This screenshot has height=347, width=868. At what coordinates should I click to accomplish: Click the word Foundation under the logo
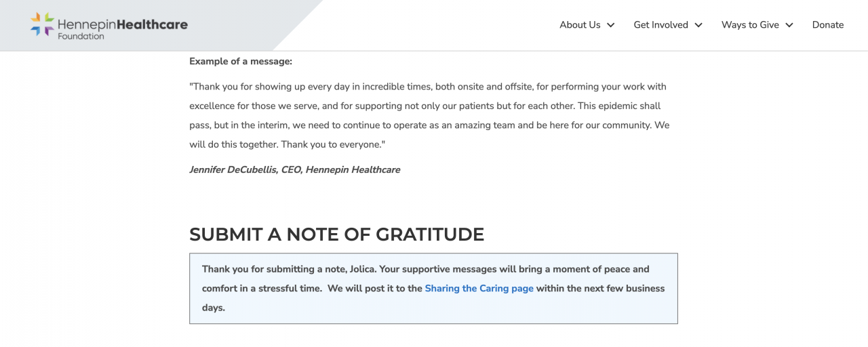(81, 37)
